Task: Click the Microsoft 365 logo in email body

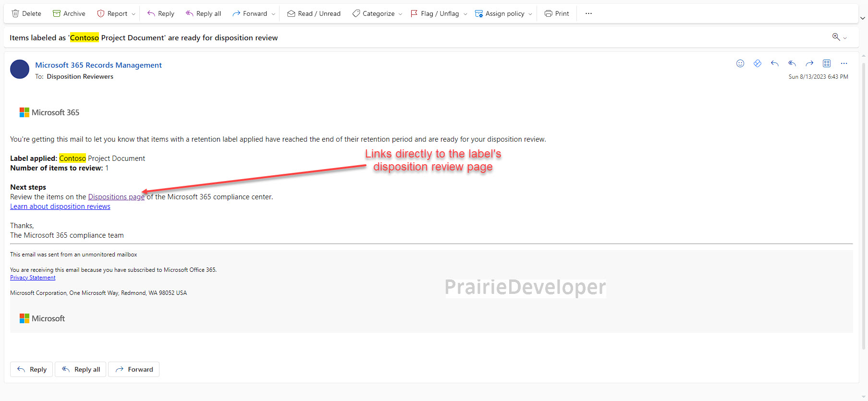Action: point(49,112)
